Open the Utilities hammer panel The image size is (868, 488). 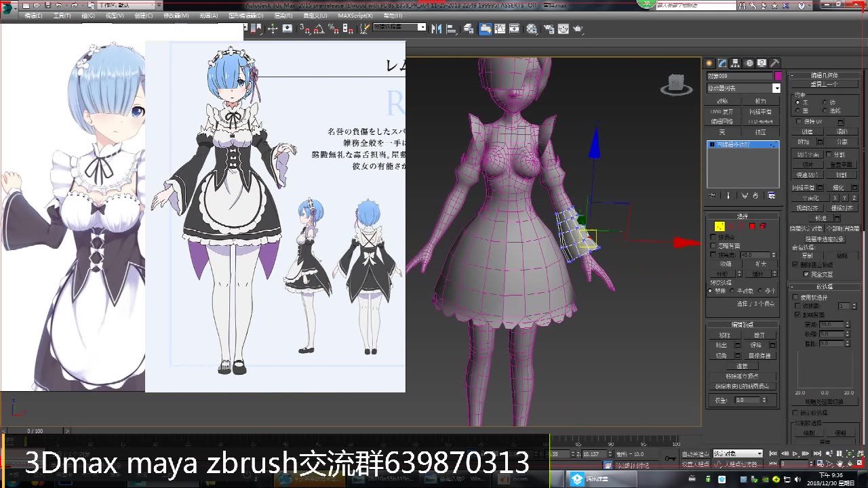click(774, 63)
